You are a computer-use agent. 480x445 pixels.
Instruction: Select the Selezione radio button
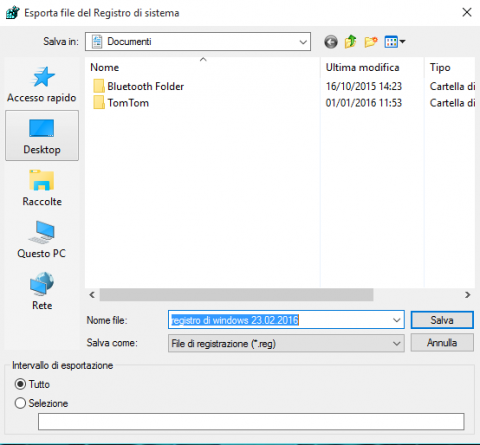[20, 403]
